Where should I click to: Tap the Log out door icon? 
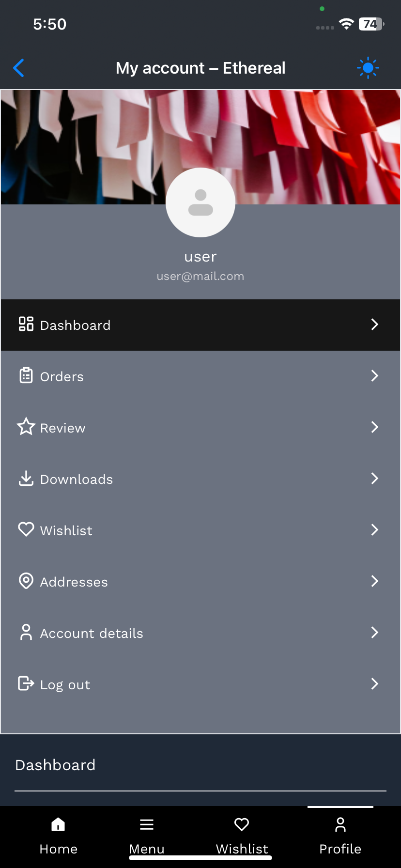[26, 683]
